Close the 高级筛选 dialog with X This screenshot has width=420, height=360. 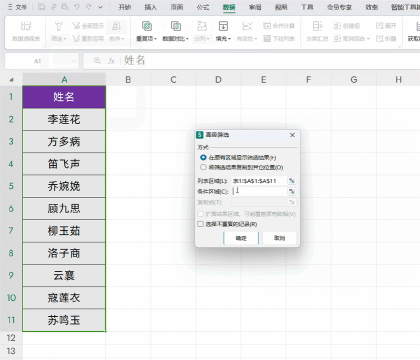292,135
